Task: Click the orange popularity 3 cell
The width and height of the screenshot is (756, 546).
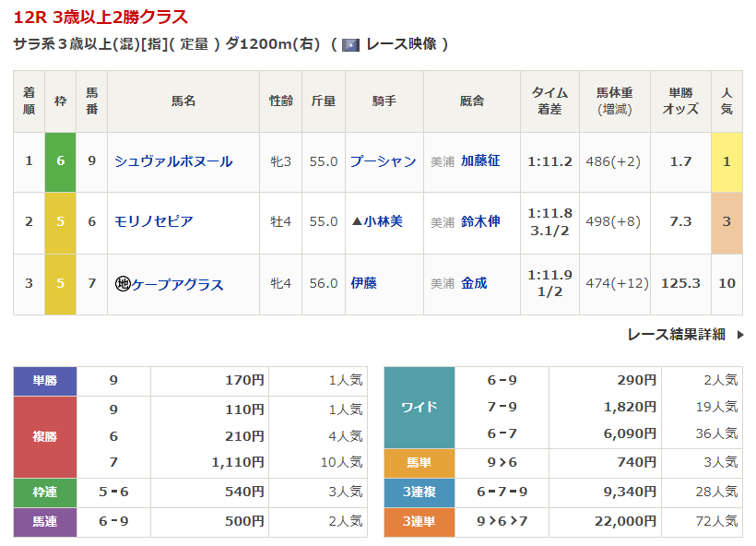Action: (x=726, y=221)
